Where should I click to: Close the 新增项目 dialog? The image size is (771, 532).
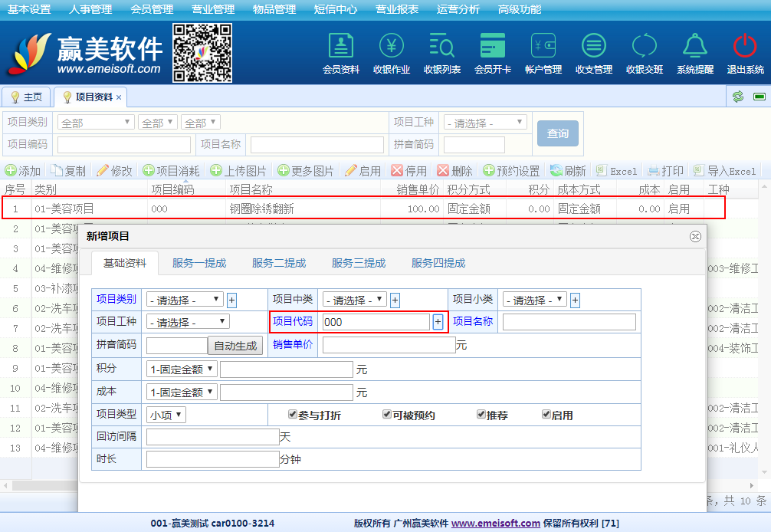click(695, 236)
